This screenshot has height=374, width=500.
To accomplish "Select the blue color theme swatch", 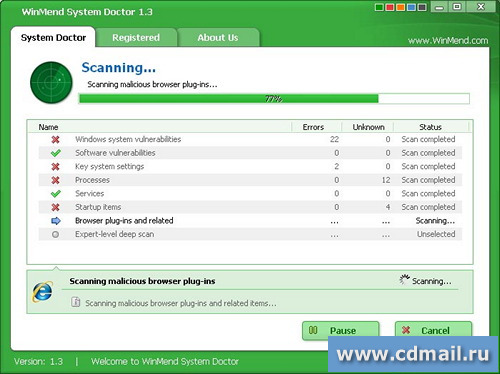I will pyautogui.click(x=411, y=7).
